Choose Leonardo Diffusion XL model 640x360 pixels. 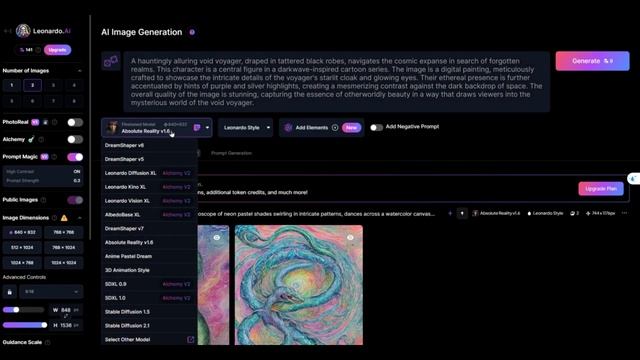(x=149, y=173)
